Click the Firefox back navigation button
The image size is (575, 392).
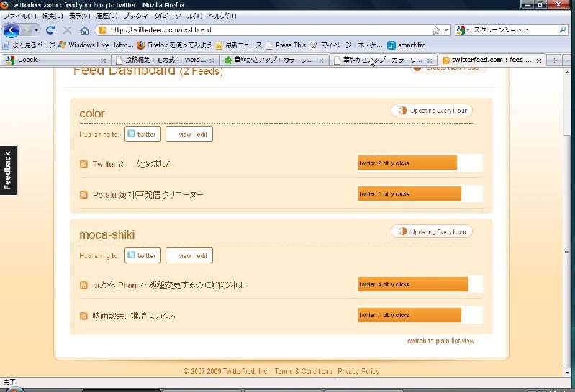point(11,30)
